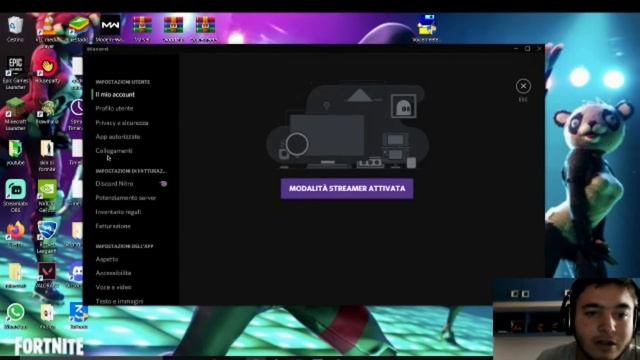Select Potenziamento server option
Image resolution: width=640 pixels, height=360 pixels.
[126, 198]
